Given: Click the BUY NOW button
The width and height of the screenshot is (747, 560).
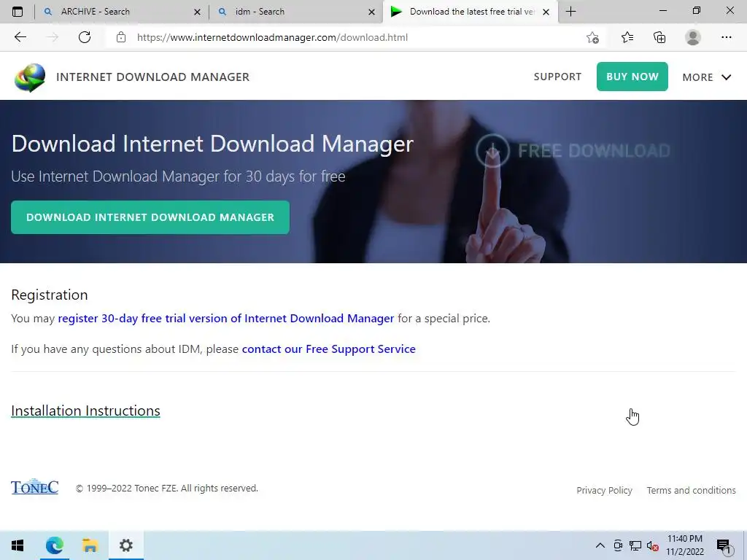Looking at the screenshot, I should (632, 76).
